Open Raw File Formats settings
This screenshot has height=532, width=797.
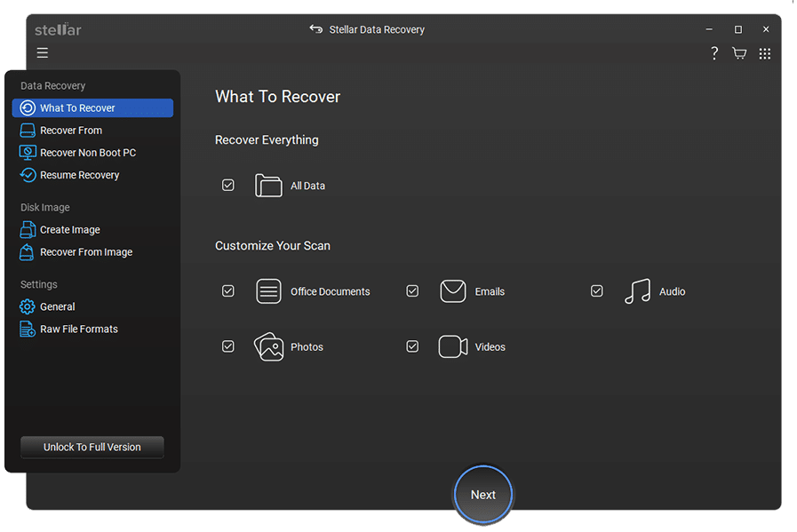pyautogui.click(x=78, y=330)
